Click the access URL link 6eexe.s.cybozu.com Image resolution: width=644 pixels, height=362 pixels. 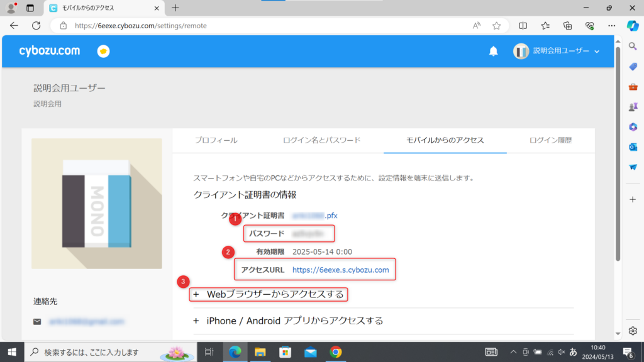(x=340, y=270)
